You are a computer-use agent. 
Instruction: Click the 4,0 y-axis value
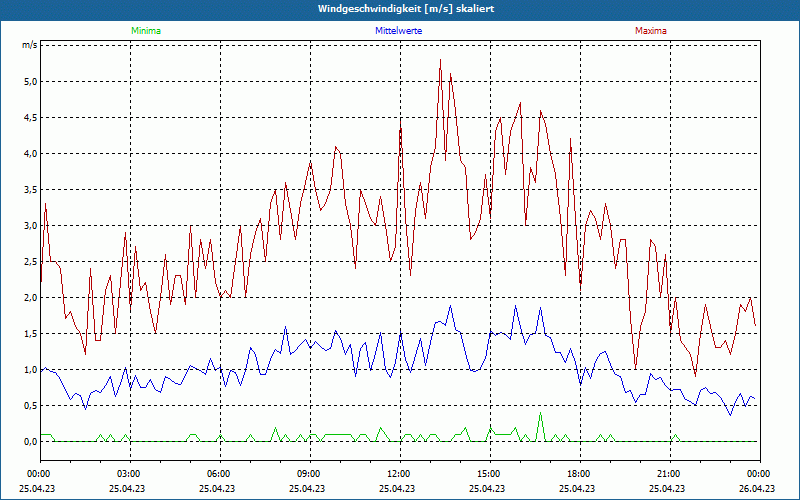point(31,154)
